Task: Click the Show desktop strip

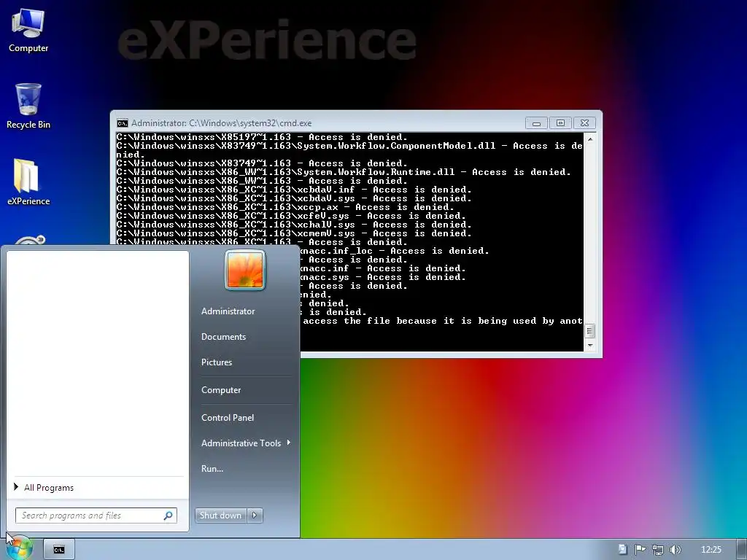Action: (x=742, y=550)
